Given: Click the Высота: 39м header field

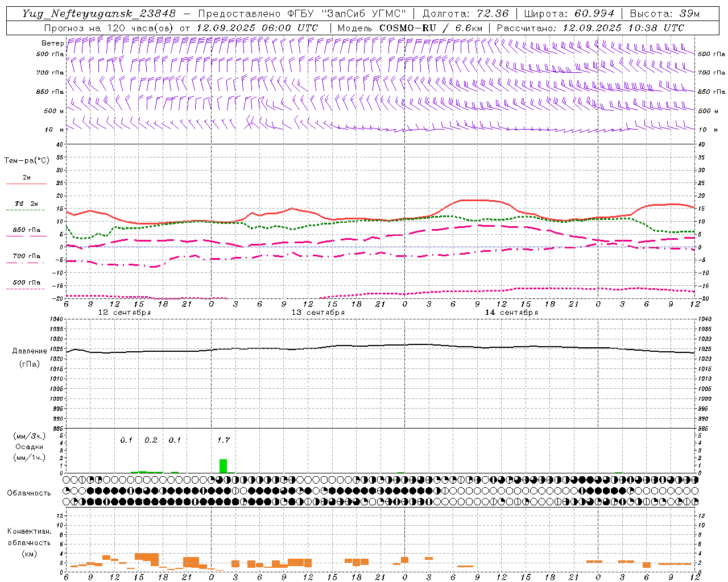Looking at the screenshot, I should point(665,14).
